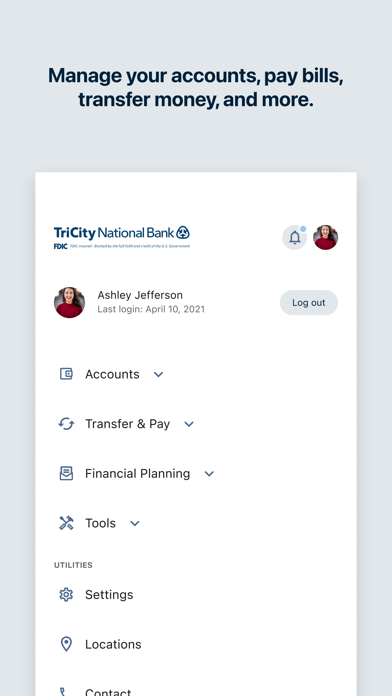Expand the Accounts chevron
The height and width of the screenshot is (696, 392).
click(x=158, y=374)
